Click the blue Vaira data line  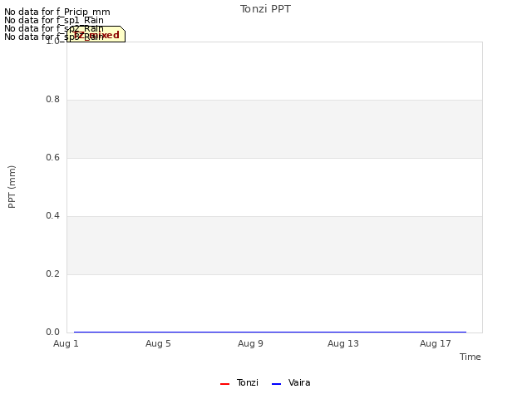click(270, 332)
